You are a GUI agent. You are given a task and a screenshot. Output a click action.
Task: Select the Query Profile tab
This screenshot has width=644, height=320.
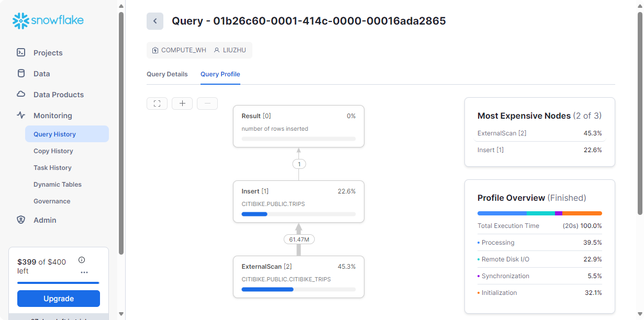tap(220, 74)
